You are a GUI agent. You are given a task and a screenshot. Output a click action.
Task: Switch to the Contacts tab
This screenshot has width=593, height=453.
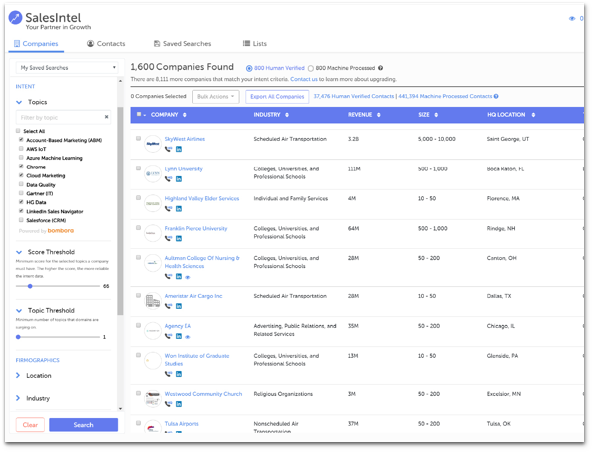coord(106,43)
